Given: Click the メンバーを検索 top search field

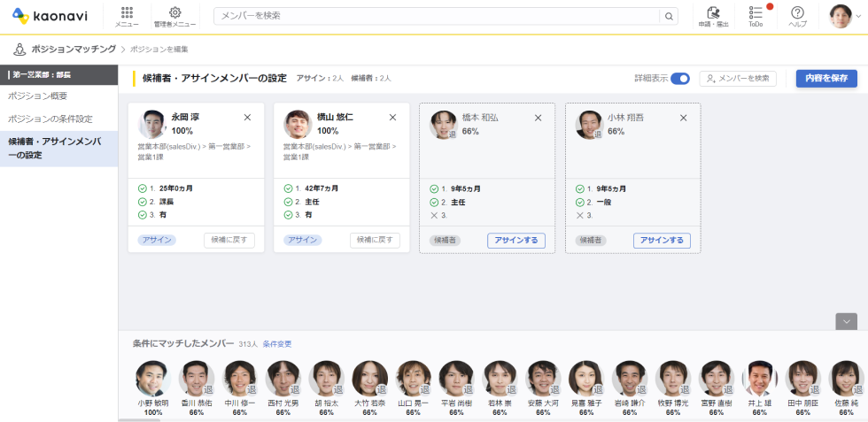Looking at the screenshot, I should [438, 16].
